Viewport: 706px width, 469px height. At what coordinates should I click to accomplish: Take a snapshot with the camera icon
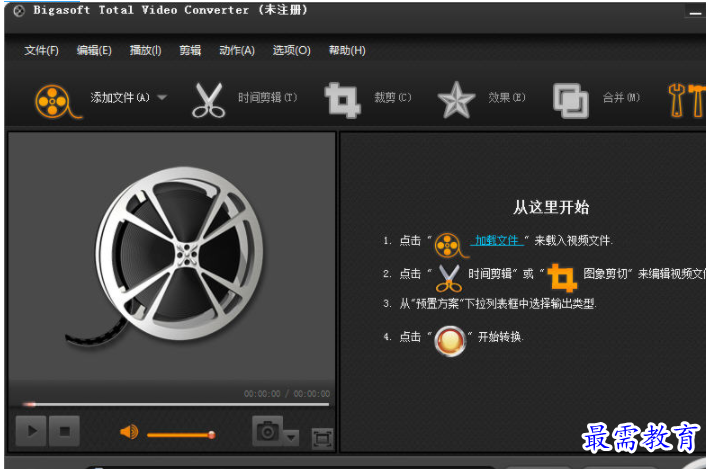(267, 431)
